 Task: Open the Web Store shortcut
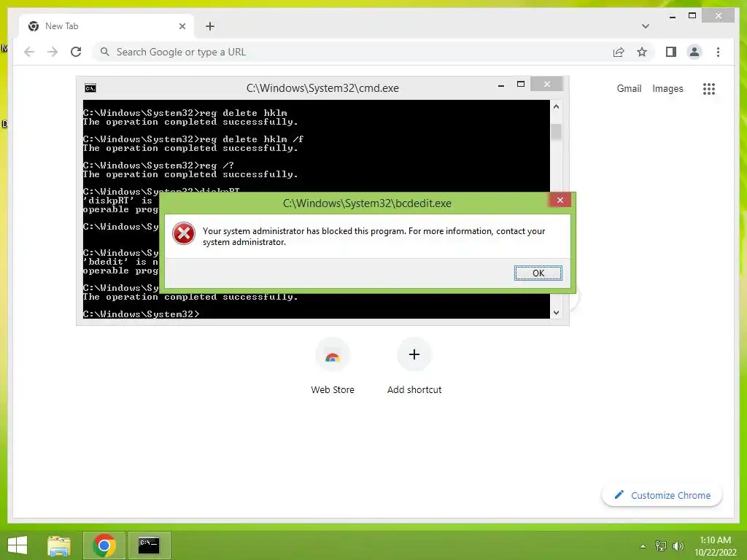pos(333,367)
